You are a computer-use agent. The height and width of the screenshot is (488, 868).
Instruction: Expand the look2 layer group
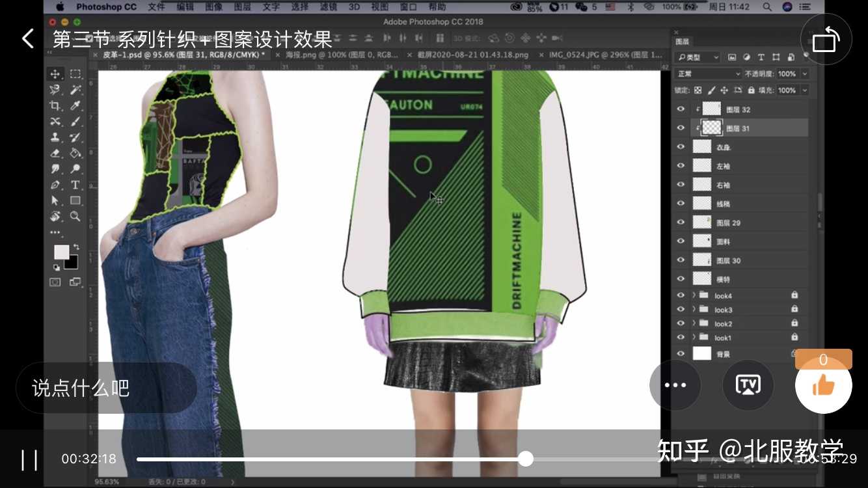(x=694, y=323)
